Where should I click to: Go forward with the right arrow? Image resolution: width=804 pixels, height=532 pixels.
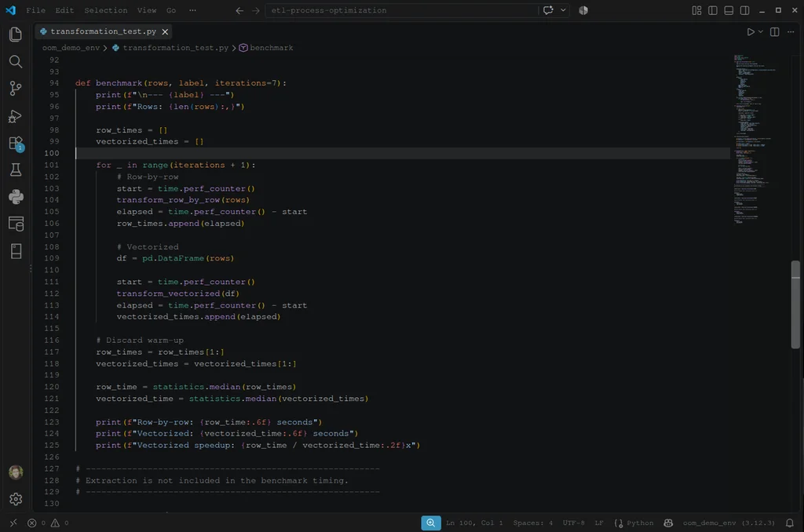255,10
